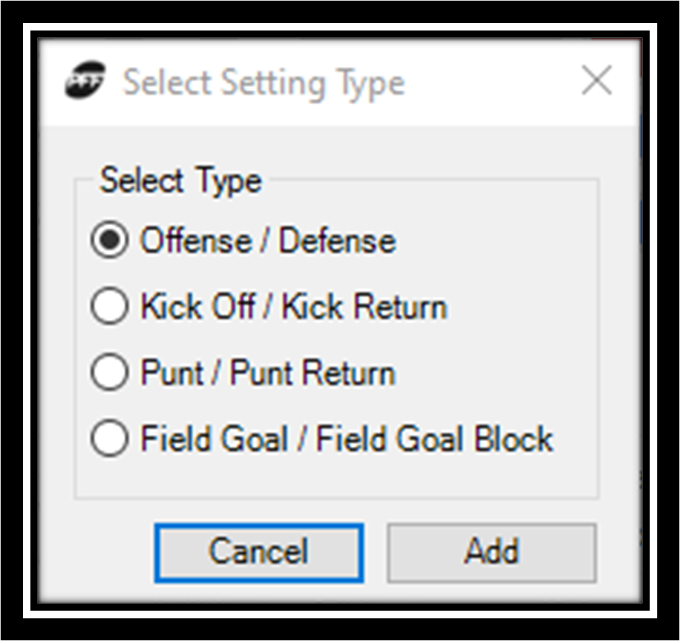Enable the Field Goal / Field Goal Block option
The width and height of the screenshot is (680, 641).
point(110,439)
